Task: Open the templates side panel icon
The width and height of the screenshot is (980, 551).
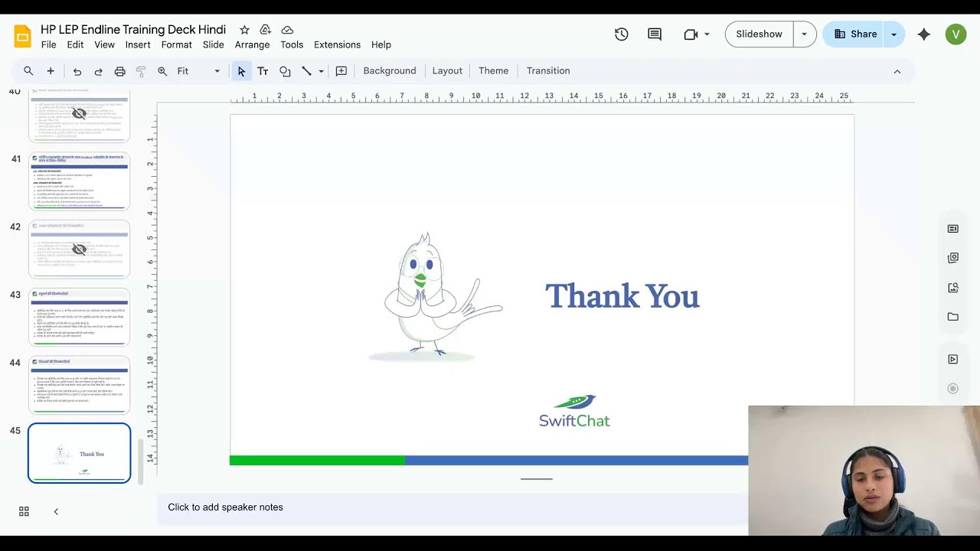Action: click(953, 229)
